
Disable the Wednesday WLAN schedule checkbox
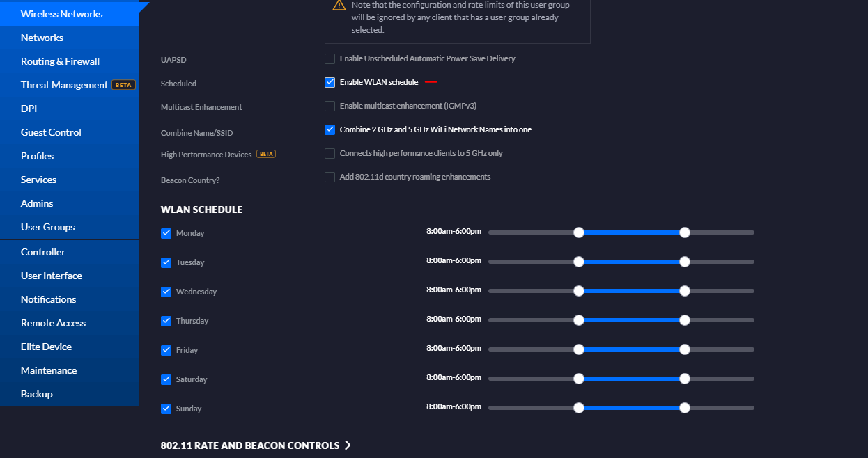click(x=166, y=292)
